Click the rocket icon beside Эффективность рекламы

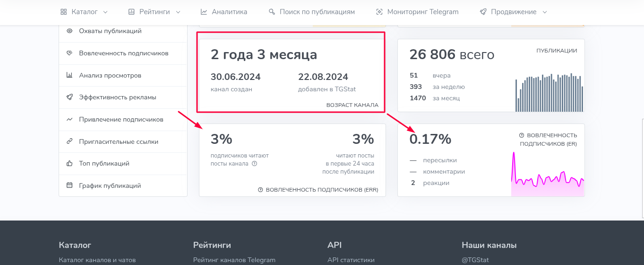click(69, 97)
